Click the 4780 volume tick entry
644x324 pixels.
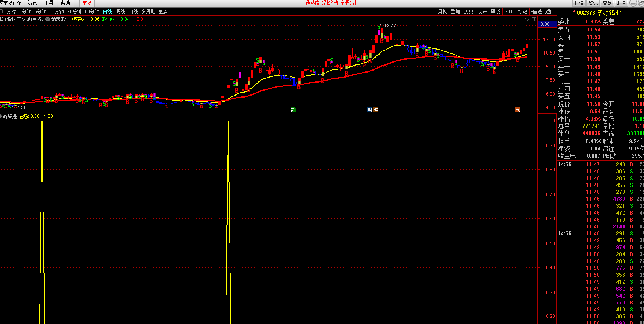(x=619, y=199)
